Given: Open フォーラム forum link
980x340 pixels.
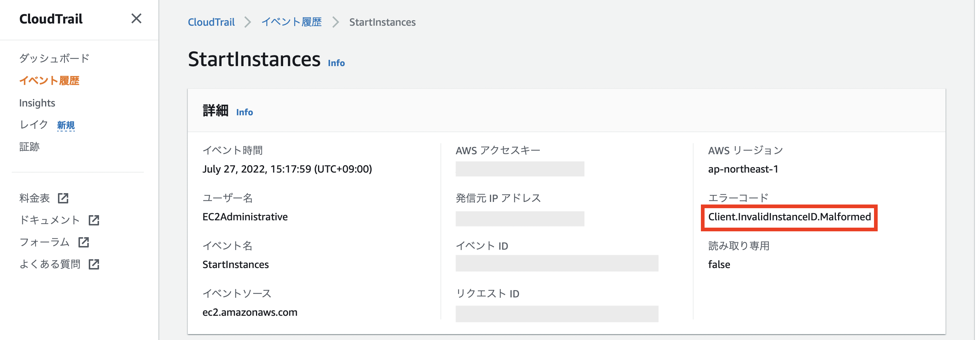Looking at the screenshot, I should [x=44, y=242].
